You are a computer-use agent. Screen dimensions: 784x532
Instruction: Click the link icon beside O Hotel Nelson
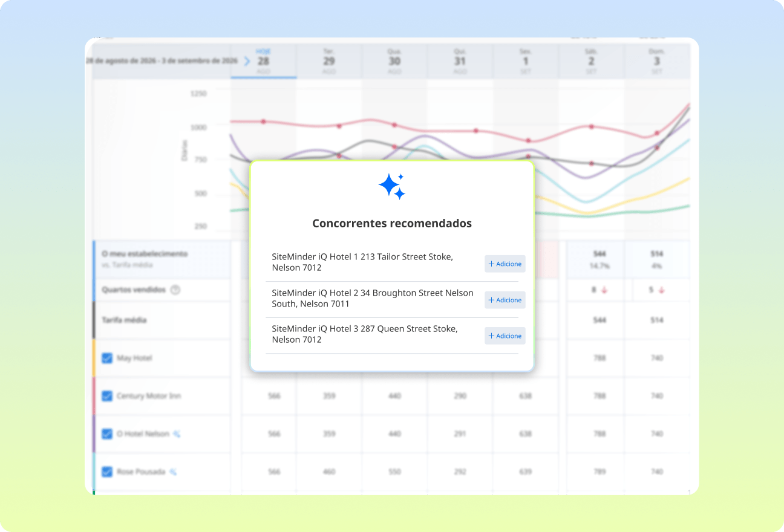click(x=177, y=433)
